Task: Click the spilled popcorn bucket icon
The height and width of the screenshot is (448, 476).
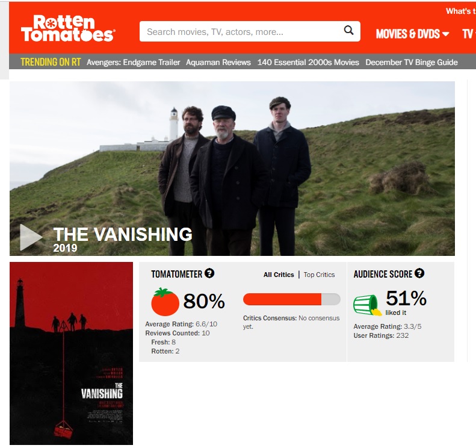Action: (x=367, y=305)
